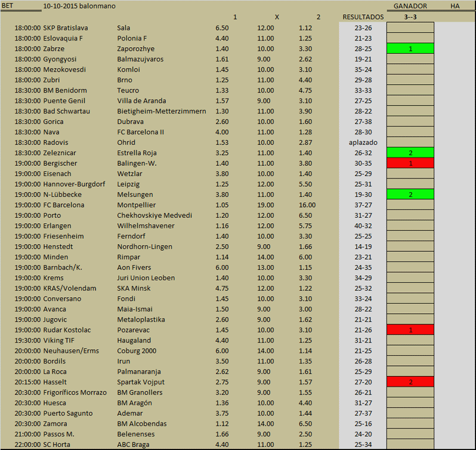Screen dimensions: 476x450
Task: Click the Hannover-Burgdorf cell
Action: click(x=74, y=184)
